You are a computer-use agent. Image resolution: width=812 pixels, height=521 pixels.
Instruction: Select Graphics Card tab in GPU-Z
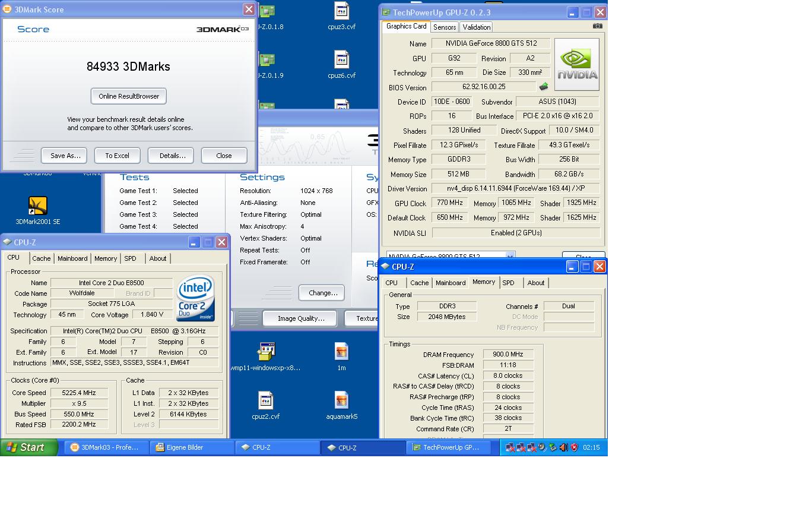click(406, 26)
